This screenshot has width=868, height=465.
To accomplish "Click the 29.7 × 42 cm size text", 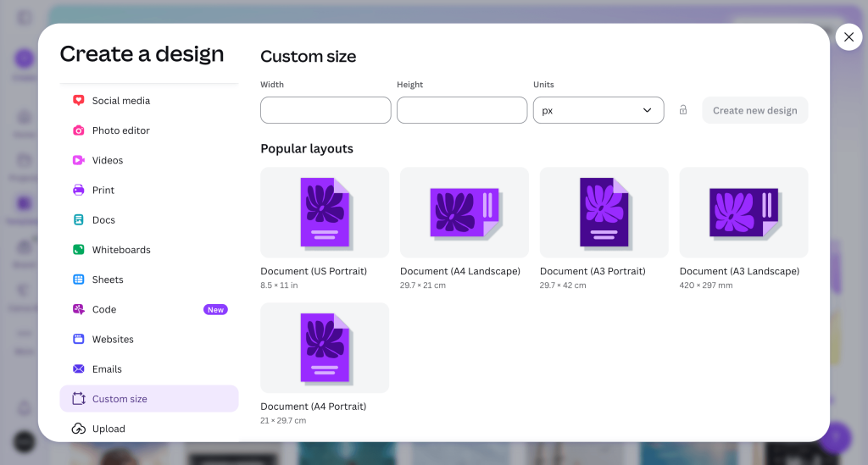I will [563, 285].
